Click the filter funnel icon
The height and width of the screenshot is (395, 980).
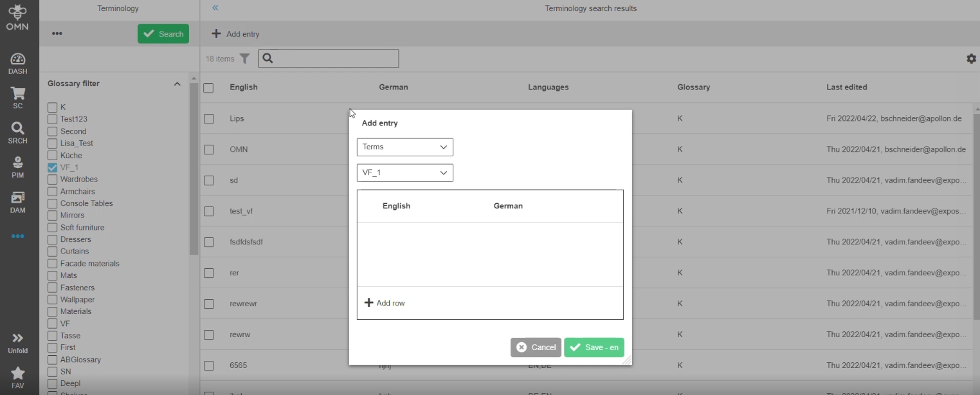pos(244,59)
